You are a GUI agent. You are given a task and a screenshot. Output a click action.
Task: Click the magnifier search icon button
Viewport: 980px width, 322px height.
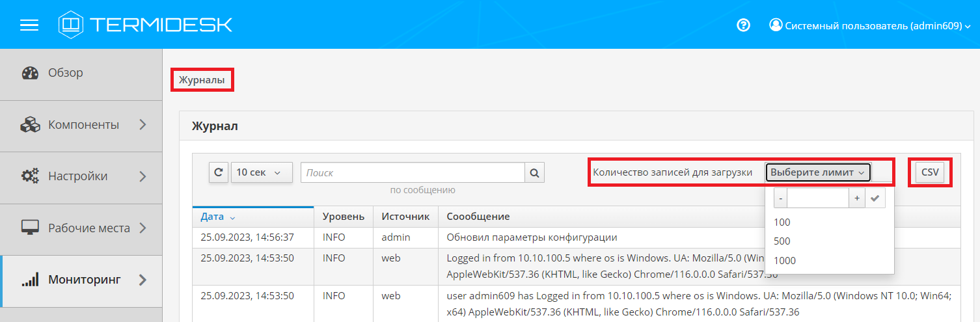click(534, 173)
